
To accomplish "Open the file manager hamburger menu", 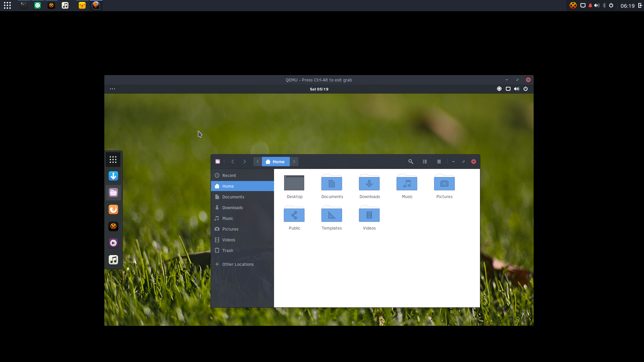I will click(439, 162).
